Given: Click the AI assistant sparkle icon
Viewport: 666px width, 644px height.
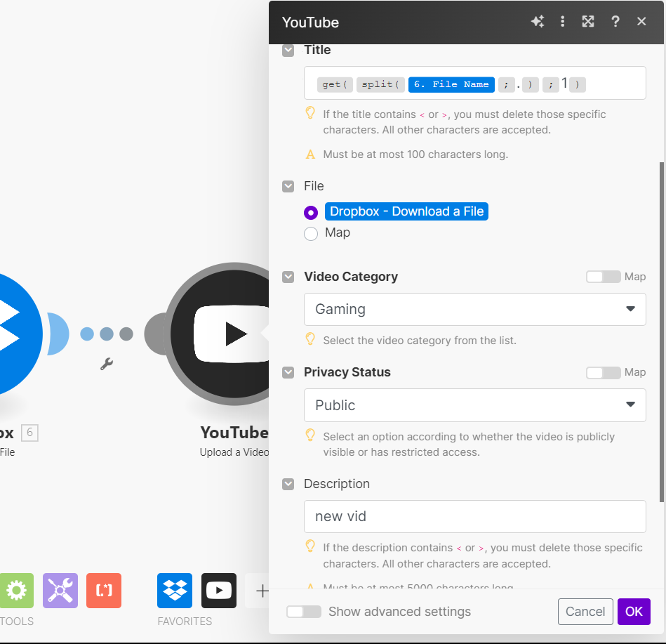Looking at the screenshot, I should [x=538, y=21].
